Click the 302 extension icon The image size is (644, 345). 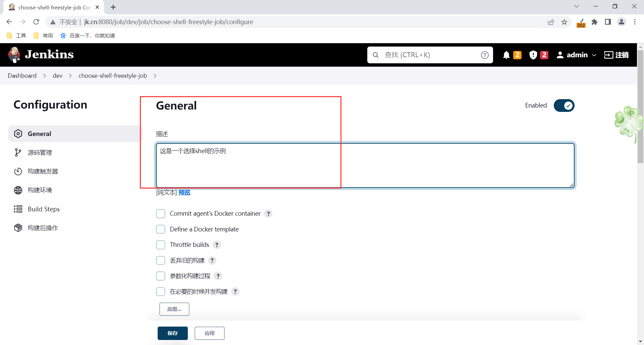[x=581, y=23]
